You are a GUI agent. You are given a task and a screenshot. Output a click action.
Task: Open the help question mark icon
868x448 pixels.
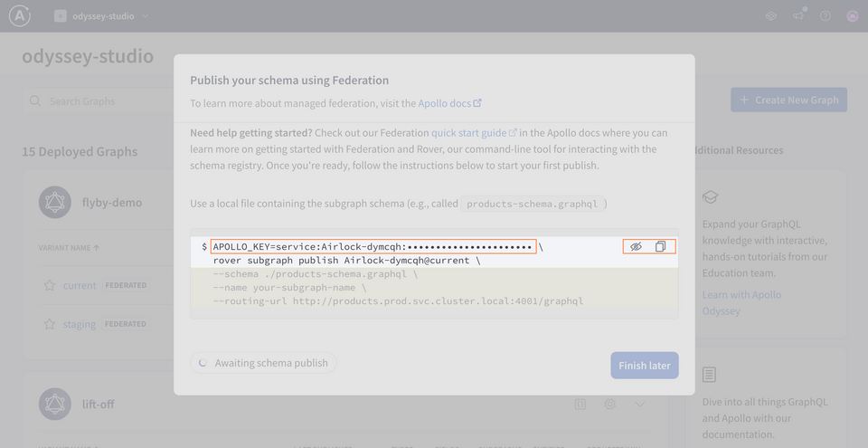pyautogui.click(x=826, y=16)
